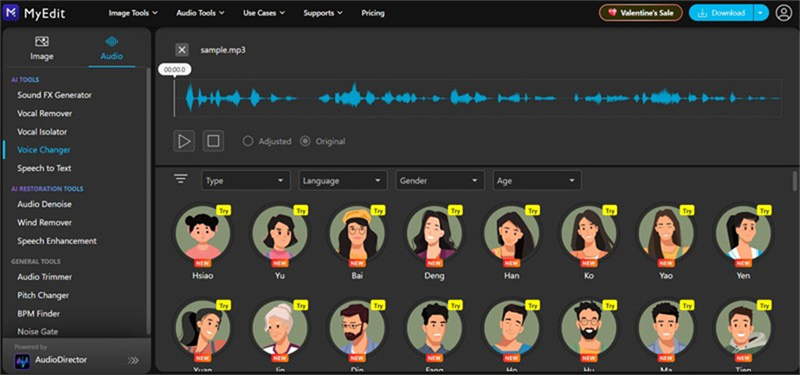Open Audio Denoise tool
Screen dimensions: 800x375
point(44,204)
